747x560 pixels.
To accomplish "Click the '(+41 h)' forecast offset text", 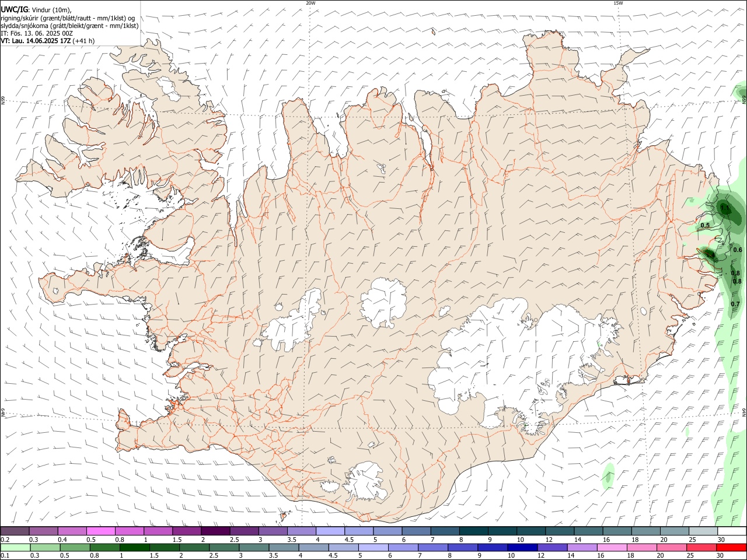I will pyautogui.click(x=84, y=41).
